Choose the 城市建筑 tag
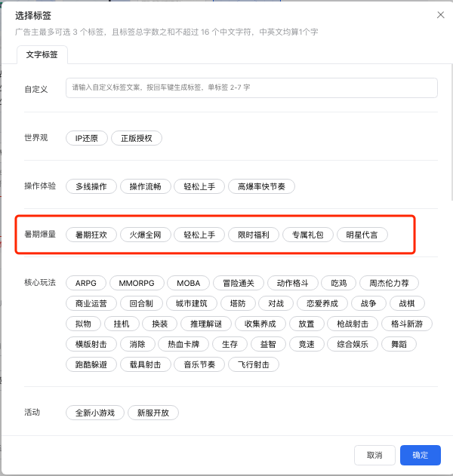The width and height of the screenshot is (453, 476). 192,303
